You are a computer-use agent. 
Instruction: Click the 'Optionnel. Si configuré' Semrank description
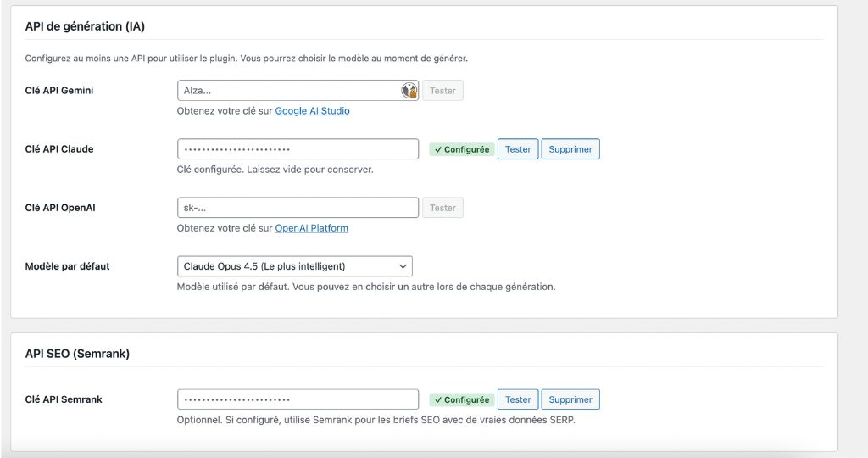(x=376, y=420)
